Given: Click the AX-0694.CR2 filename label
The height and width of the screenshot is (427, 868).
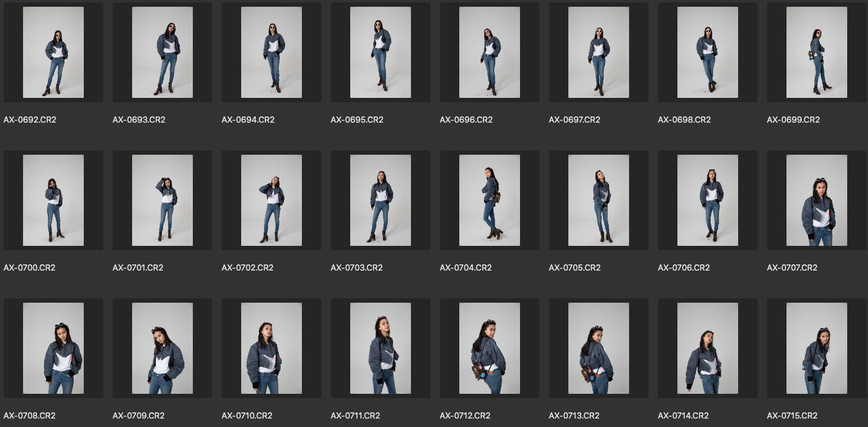Looking at the screenshot, I should (x=247, y=120).
